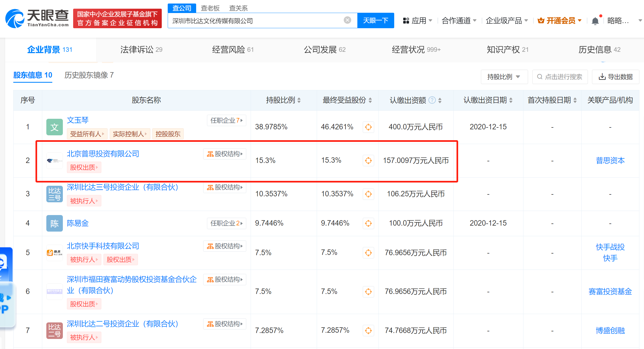Image resolution: width=644 pixels, height=349 pixels.
Task: Switch to the 查关系 search tab
Action: click(x=238, y=8)
